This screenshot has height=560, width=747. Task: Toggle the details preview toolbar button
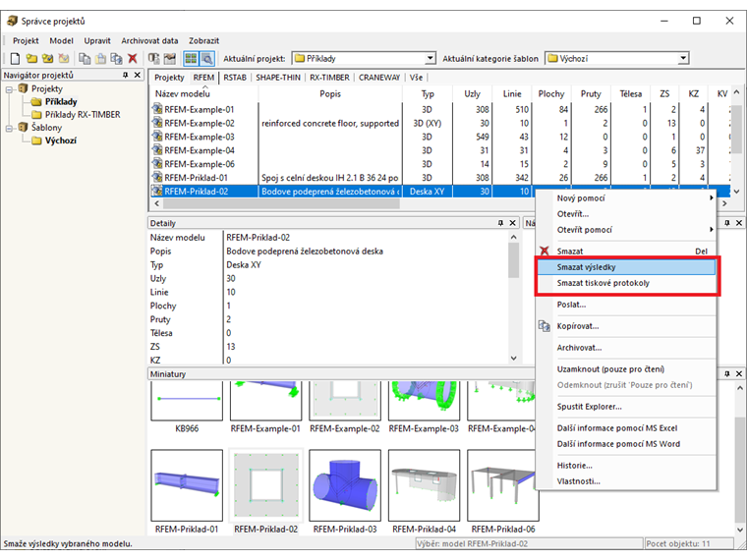207,59
